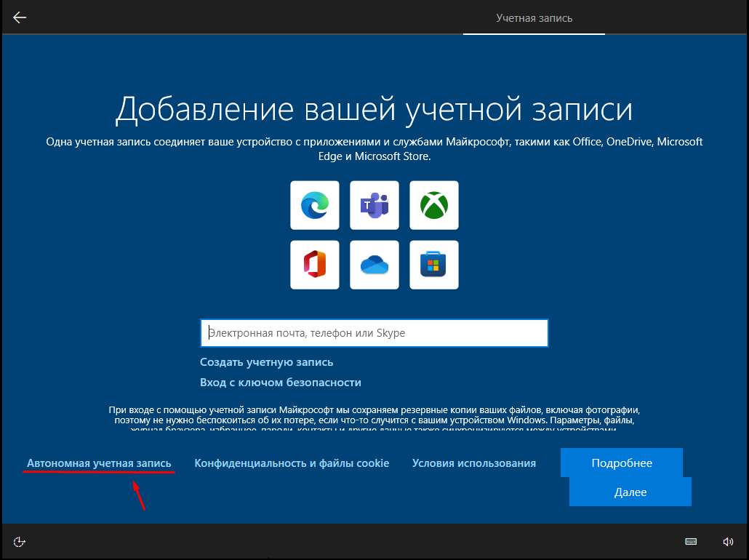Open Конфиденциальность и файлы cookie
This screenshot has height=560, width=749.
pos(292,463)
